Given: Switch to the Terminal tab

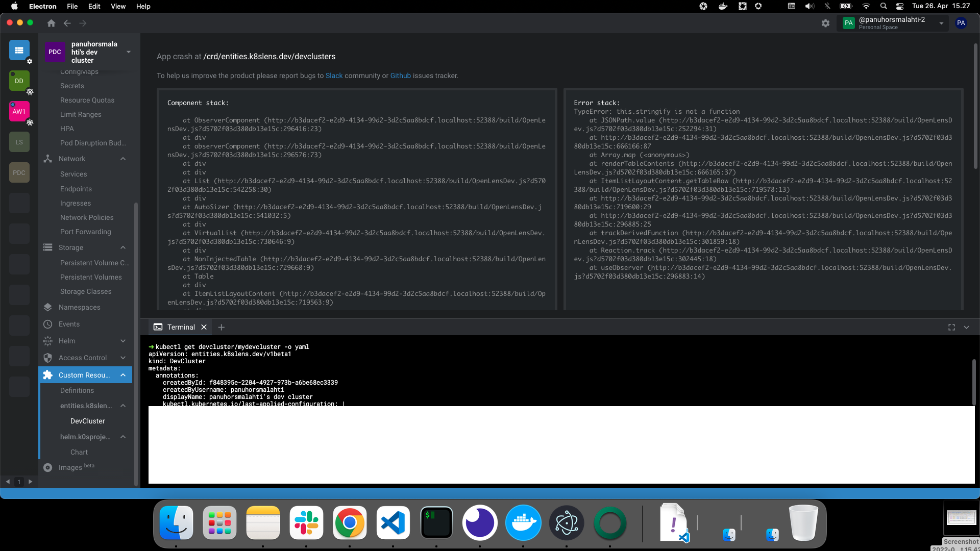Looking at the screenshot, I should click(181, 327).
